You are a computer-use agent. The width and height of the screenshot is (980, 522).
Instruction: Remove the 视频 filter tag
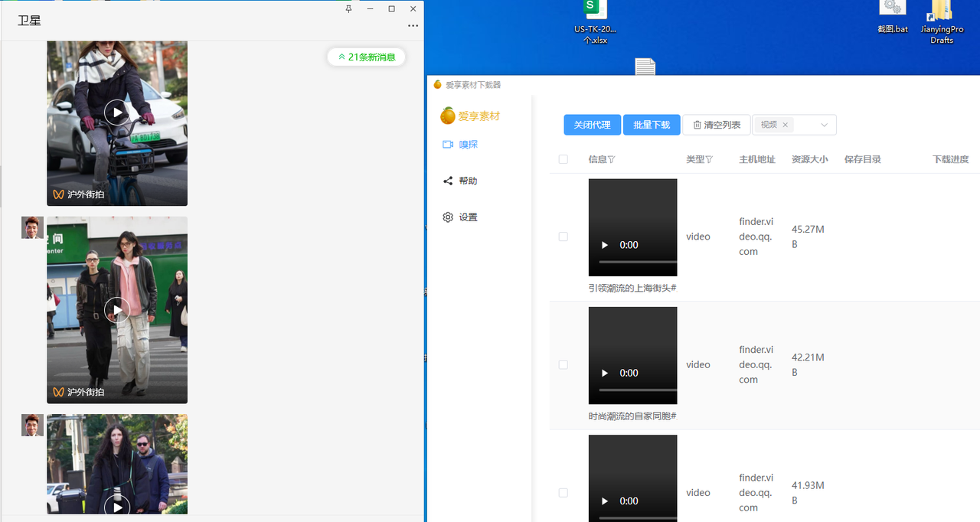(x=785, y=125)
